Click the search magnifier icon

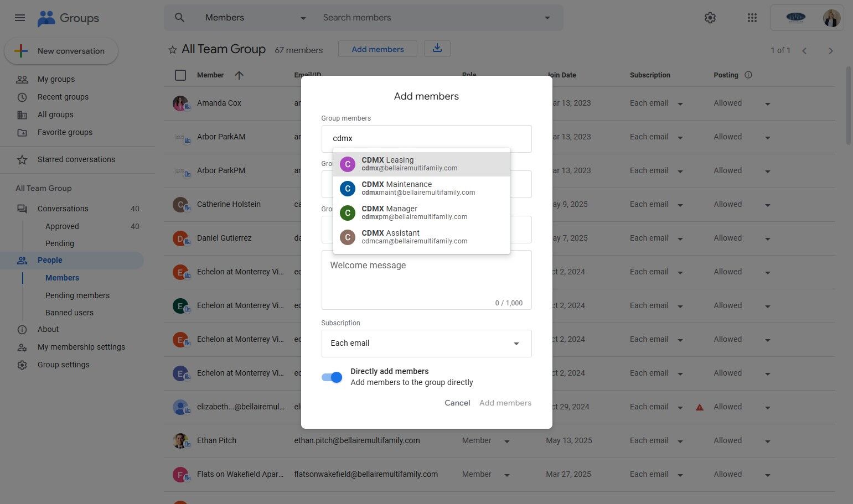(179, 18)
